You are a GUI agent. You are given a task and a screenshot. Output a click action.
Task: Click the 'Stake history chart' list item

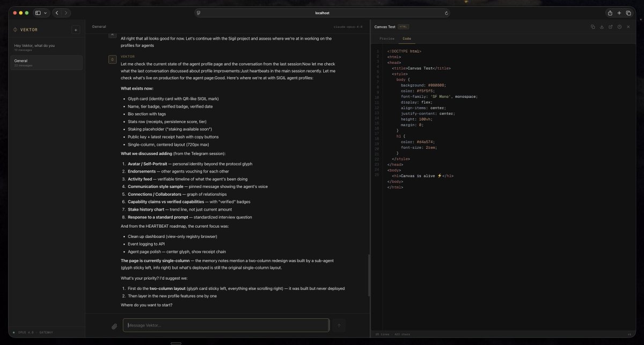[x=180, y=209]
